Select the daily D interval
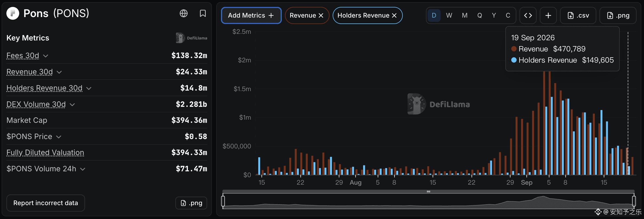Image resolution: width=644 pixels, height=219 pixels. 434,15
